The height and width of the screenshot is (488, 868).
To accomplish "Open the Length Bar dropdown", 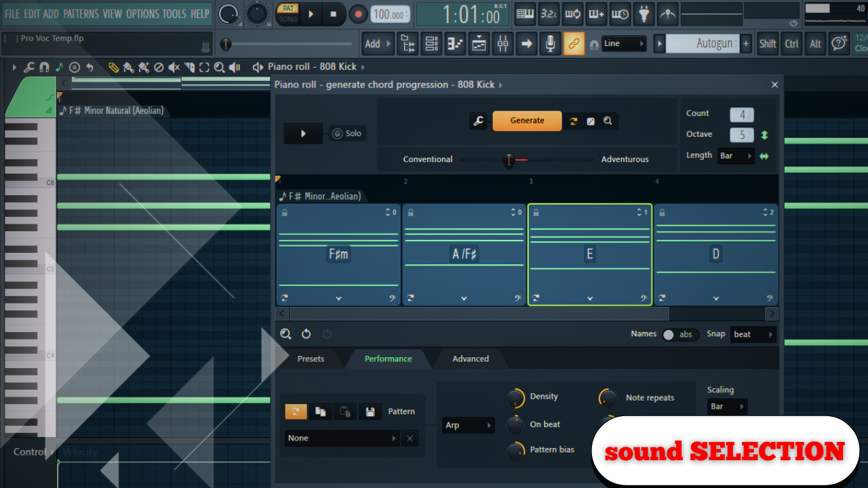I will pyautogui.click(x=736, y=156).
